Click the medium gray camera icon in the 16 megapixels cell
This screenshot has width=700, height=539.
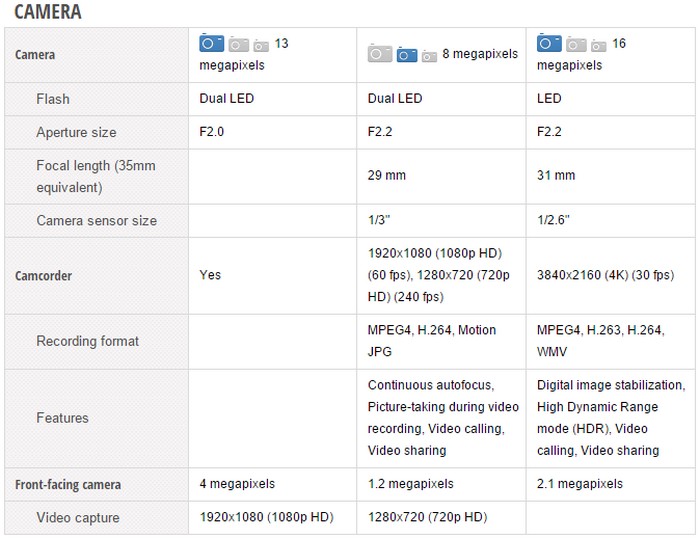(x=576, y=44)
